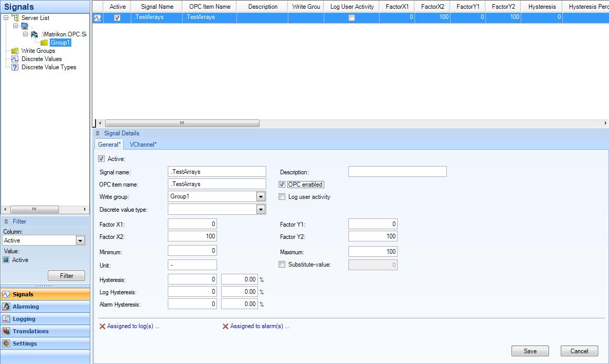
Task: Click the Save button
Action: (530, 351)
